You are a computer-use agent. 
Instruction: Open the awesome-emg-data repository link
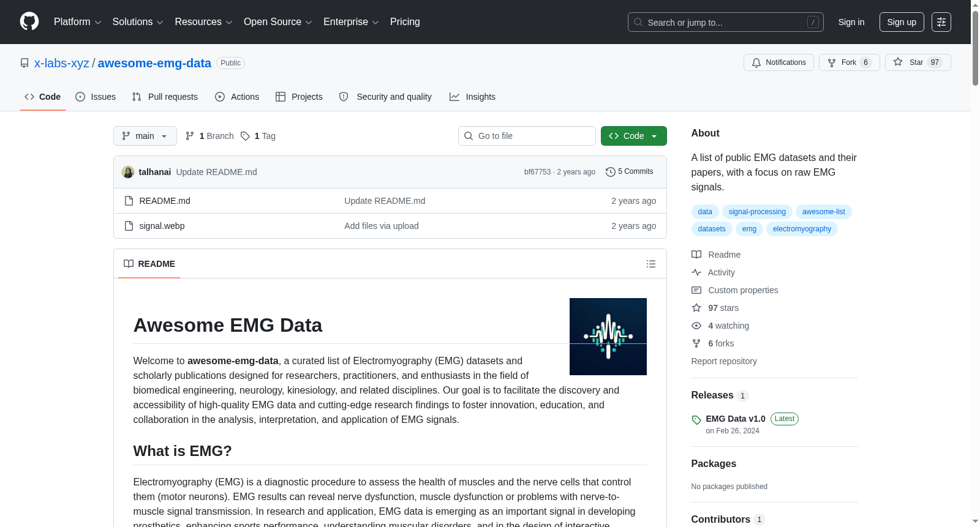click(x=154, y=63)
